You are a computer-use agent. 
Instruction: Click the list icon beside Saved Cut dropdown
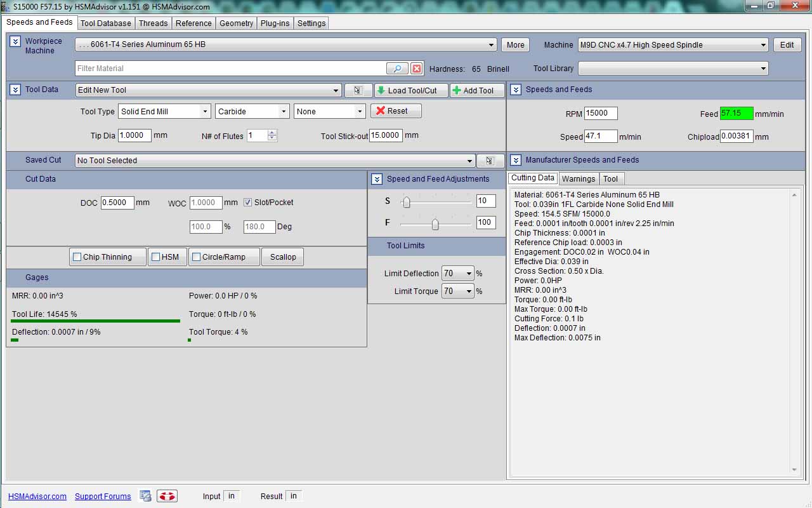click(x=490, y=161)
